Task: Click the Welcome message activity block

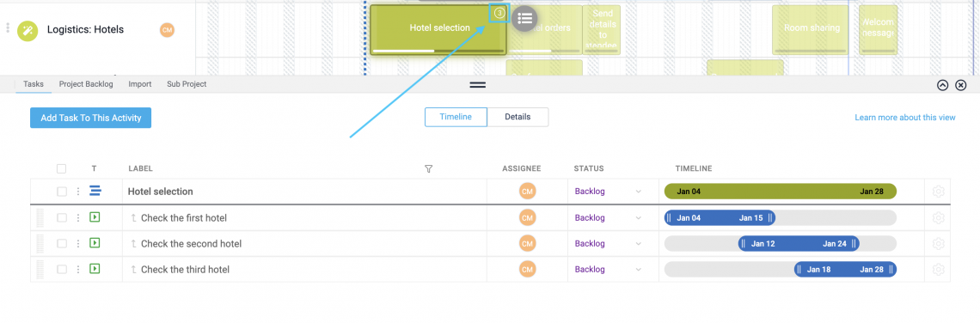Action: [x=878, y=29]
